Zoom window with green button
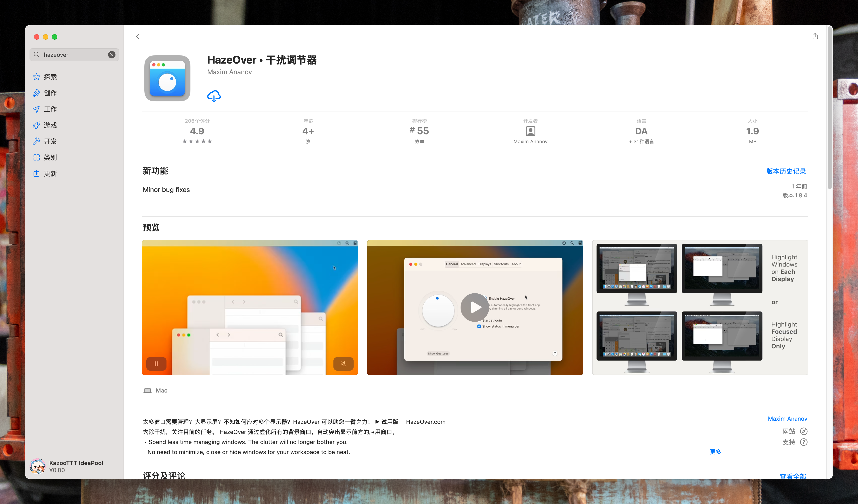The width and height of the screenshot is (858, 504). 54,37
